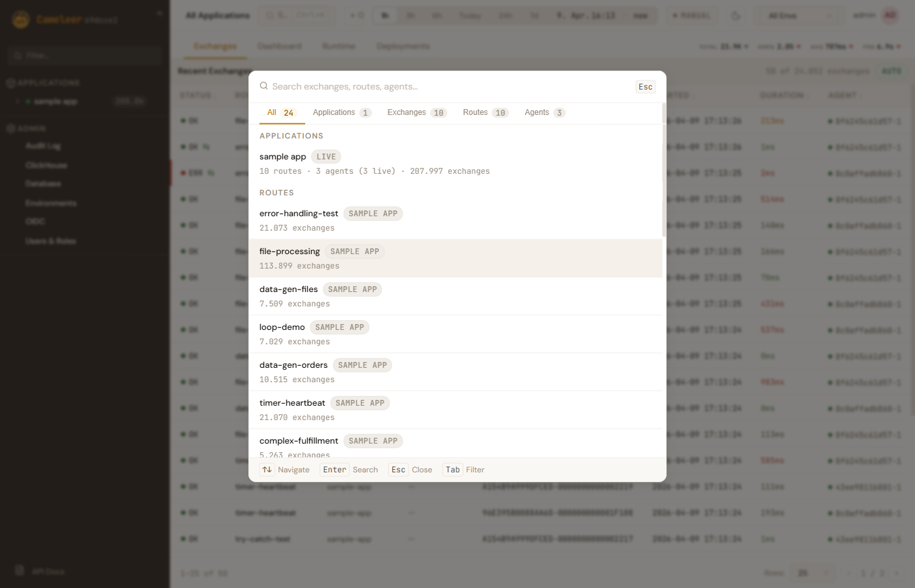Toggle the dark mode moon icon
This screenshot has height=588, width=915.
point(736,16)
